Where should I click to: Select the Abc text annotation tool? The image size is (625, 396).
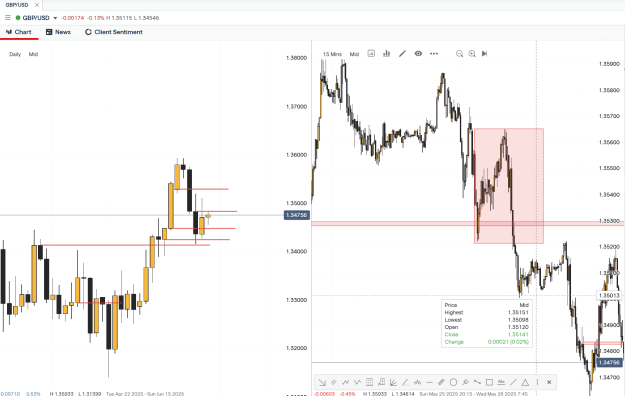tap(501, 382)
